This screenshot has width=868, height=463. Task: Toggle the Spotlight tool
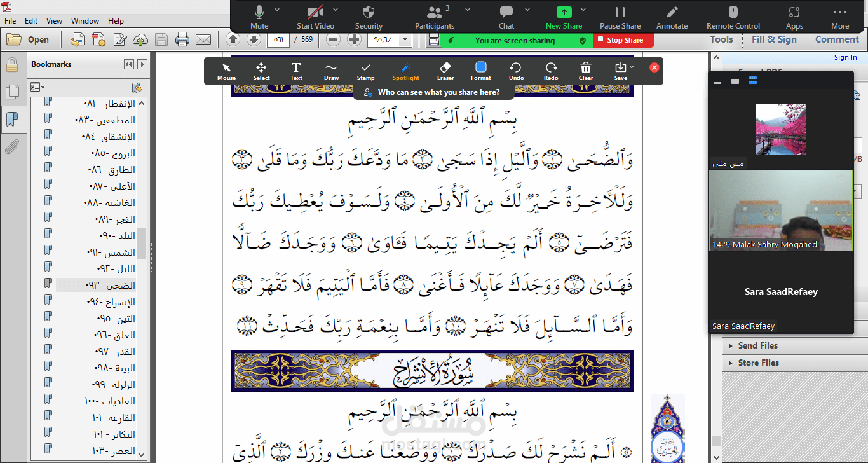[406, 71]
